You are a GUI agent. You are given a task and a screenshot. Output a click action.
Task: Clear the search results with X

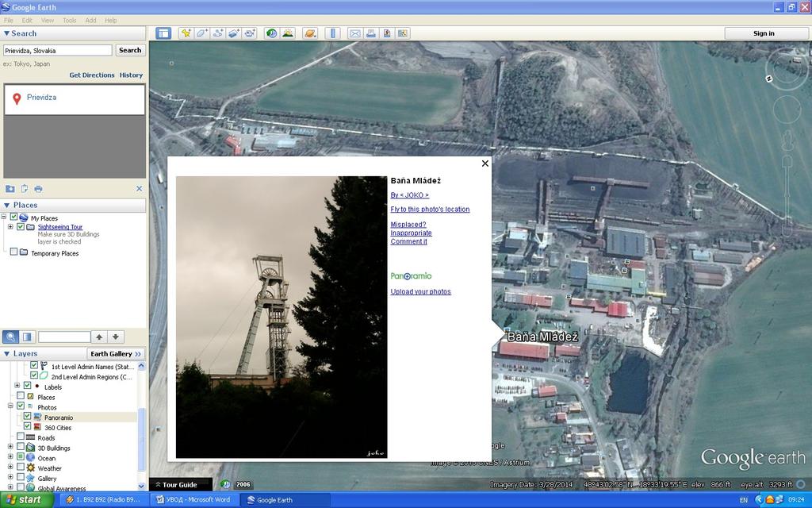click(139, 189)
